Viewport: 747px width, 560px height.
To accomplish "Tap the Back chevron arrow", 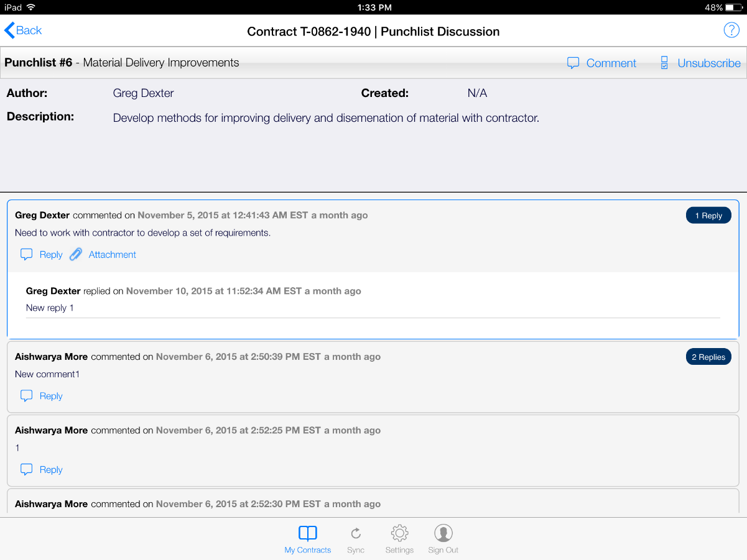I will [9, 30].
